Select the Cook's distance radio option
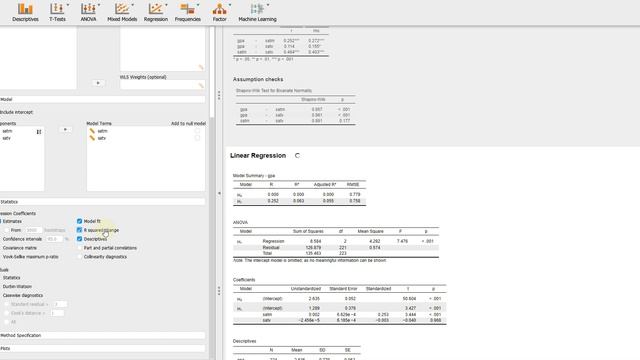Image resolution: width=640 pixels, height=360 pixels. coord(7,313)
